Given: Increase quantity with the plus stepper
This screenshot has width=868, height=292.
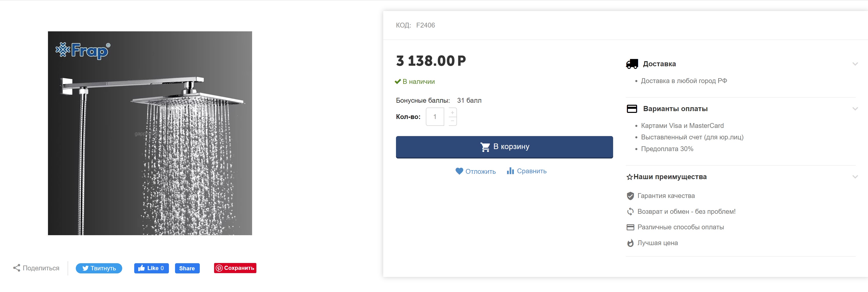Looking at the screenshot, I should 453,112.
